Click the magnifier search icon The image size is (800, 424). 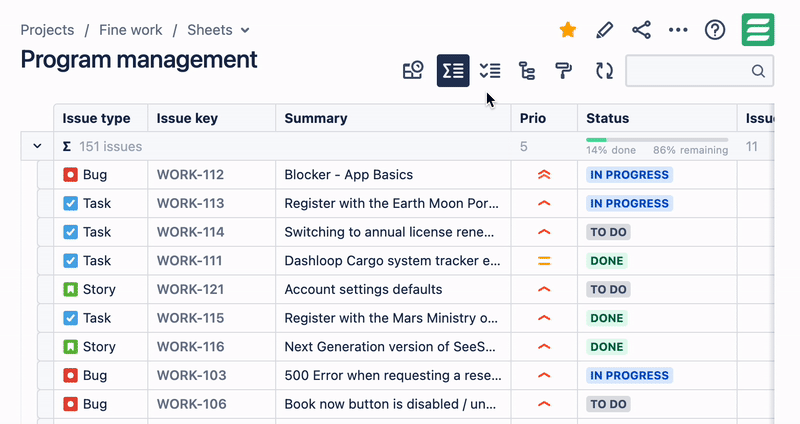(x=758, y=71)
